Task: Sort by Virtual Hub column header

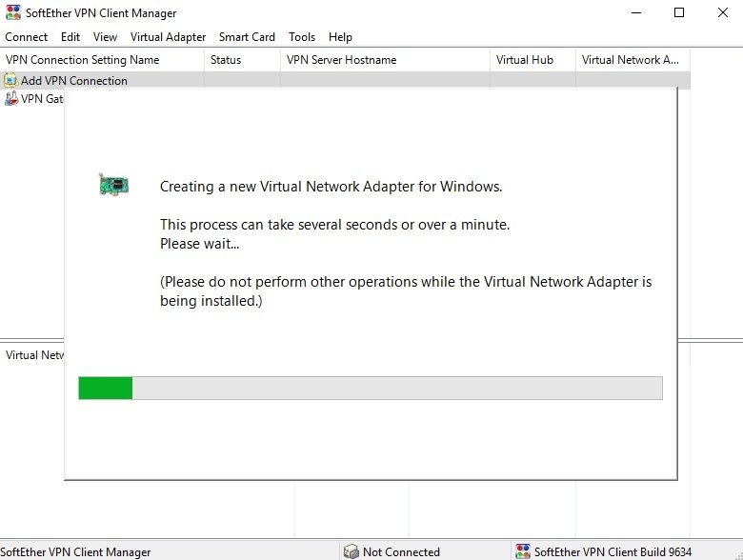Action: point(532,60)
